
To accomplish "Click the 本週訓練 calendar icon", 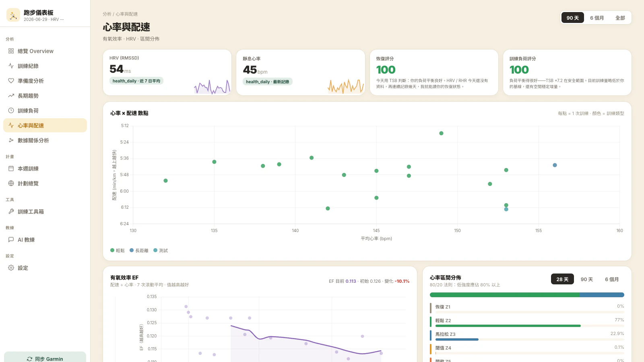I will (11, 169).
